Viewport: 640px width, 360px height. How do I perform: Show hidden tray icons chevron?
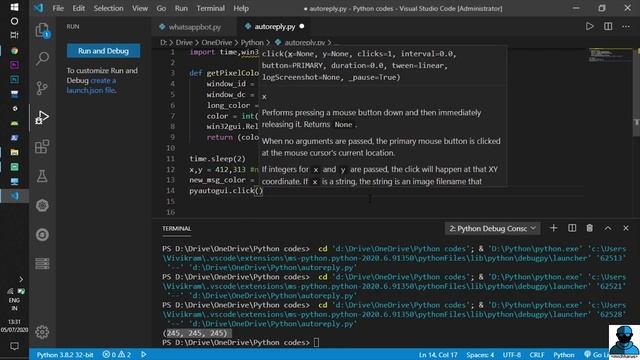click(x=21, y=280)
